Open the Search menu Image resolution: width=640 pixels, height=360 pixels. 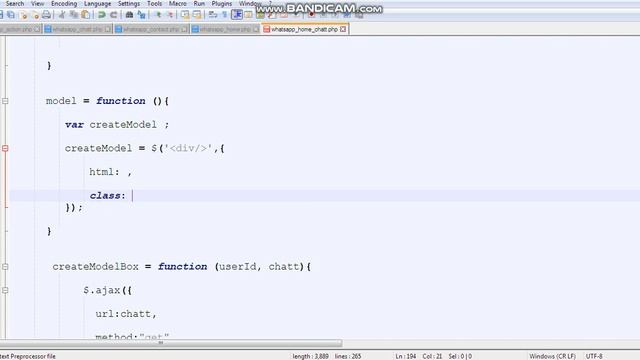[x=15, y=4]
